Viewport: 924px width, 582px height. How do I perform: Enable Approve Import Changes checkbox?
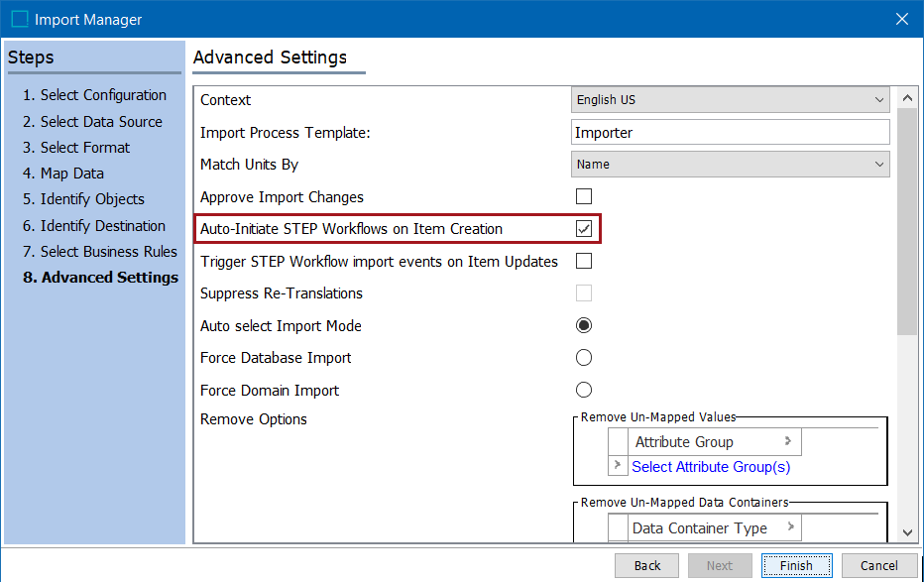(583, 196)
